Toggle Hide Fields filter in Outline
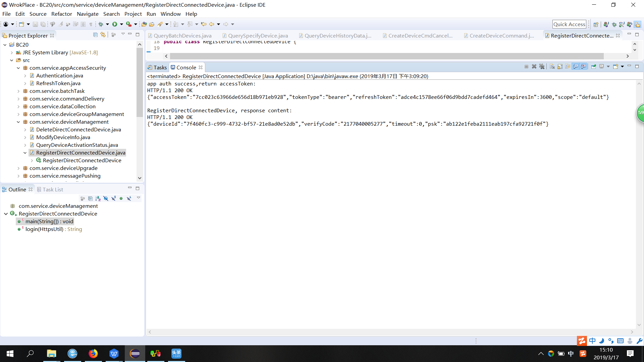Image resolution: width=644 pixels, height=362 pixels. (x=106, y=198)
